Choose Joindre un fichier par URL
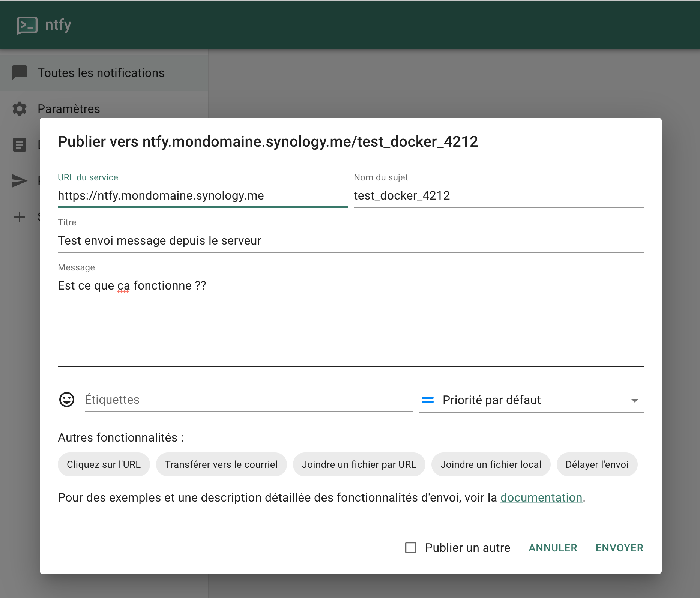The width and height of the screenshot is (700, 598). [359, 464]
